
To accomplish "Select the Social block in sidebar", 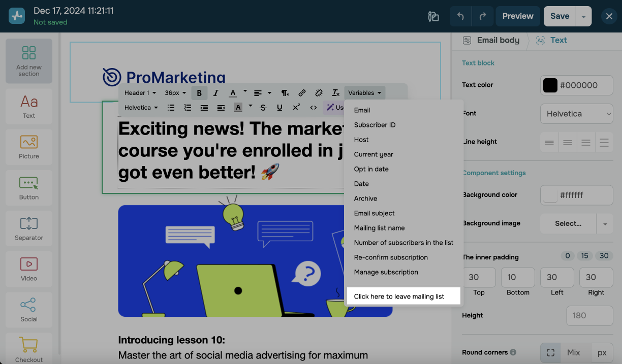I will click(29, 310).
